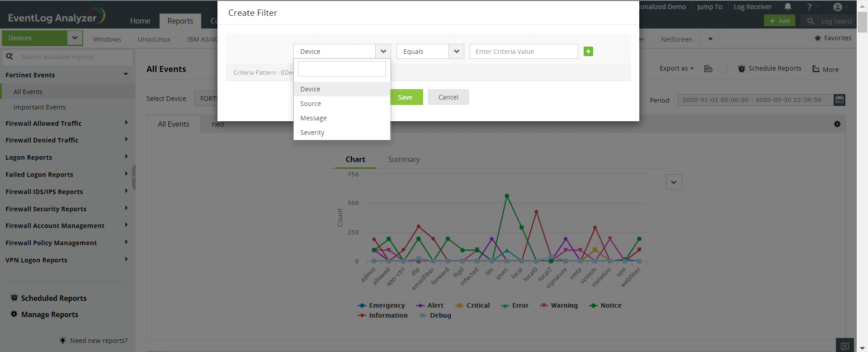This screenshot has height=352, width=868.
Task: Focus the Search available reports box
Action: 68,57
